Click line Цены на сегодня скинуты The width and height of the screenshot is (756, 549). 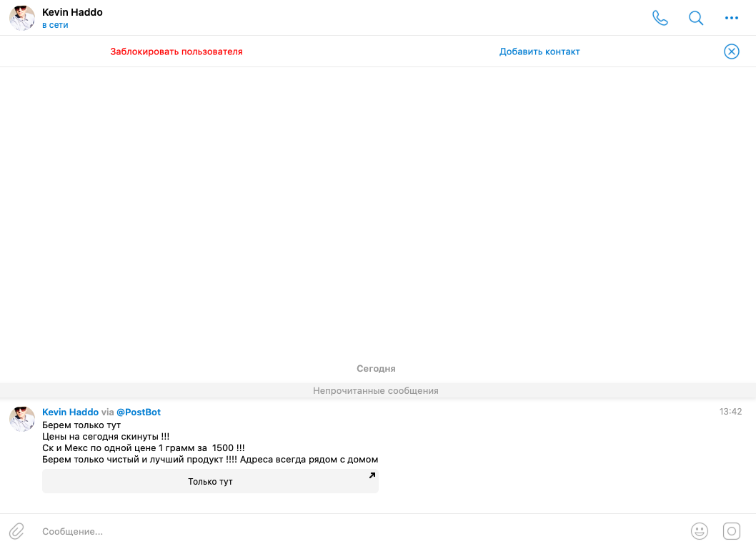(x=106, y=437)
